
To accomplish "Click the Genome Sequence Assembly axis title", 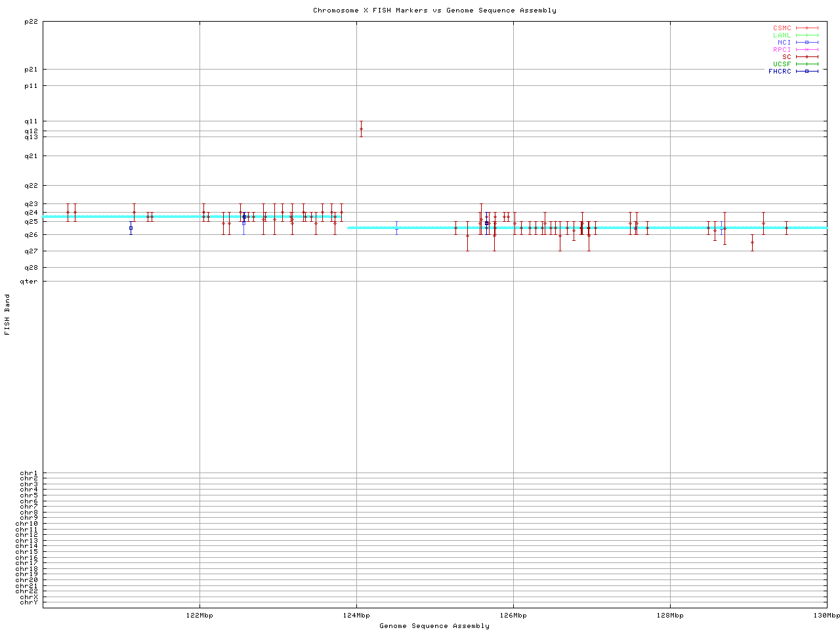I will (x=434, y=626).
